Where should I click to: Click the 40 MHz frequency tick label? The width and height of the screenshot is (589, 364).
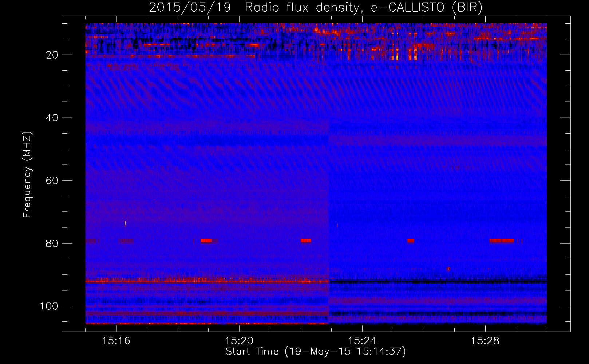52,118
